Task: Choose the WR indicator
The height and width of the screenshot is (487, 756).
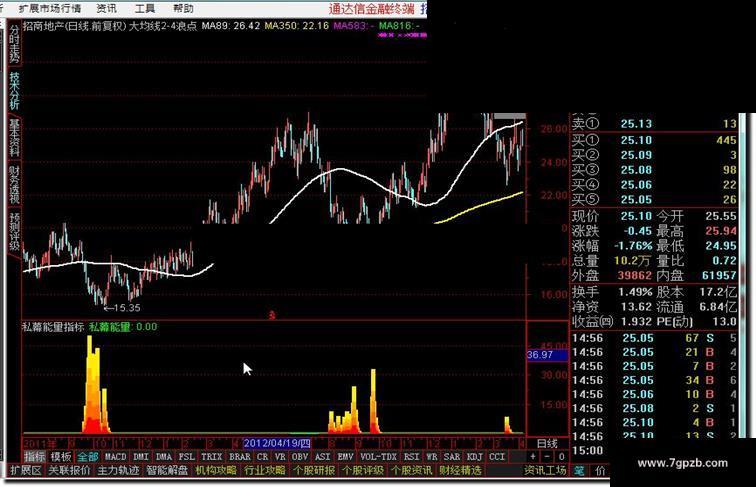Action: [x=432, y=456]
